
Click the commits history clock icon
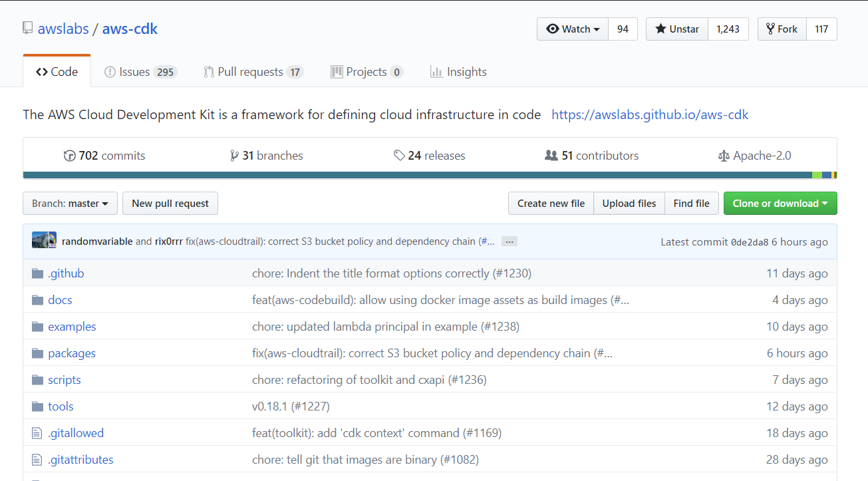(69, 156)
